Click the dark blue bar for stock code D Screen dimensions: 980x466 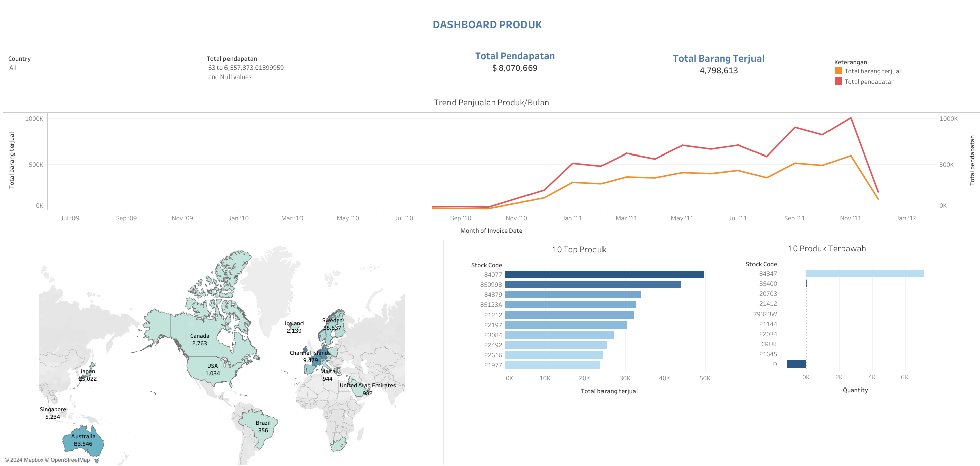[x=796, y=364]
